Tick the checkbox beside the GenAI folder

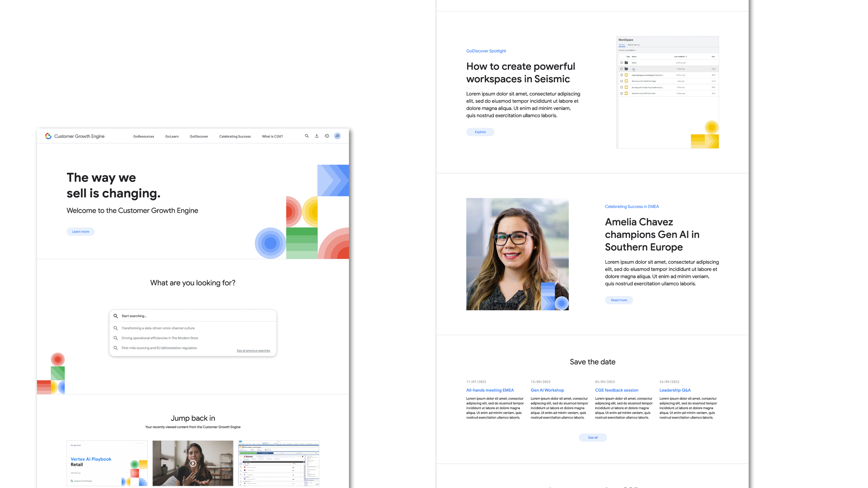(621, 63)
